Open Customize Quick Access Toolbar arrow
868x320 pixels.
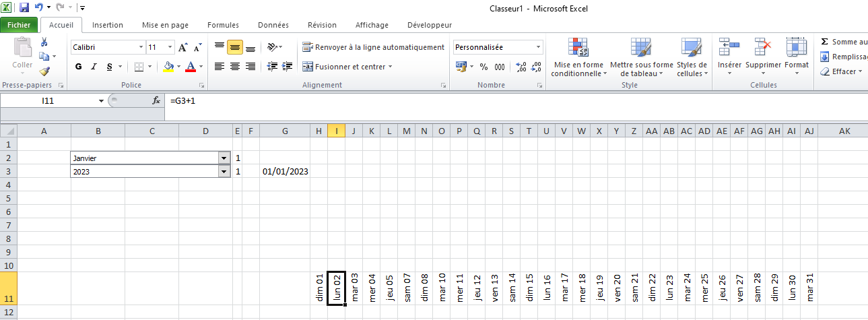pos(81,8)
